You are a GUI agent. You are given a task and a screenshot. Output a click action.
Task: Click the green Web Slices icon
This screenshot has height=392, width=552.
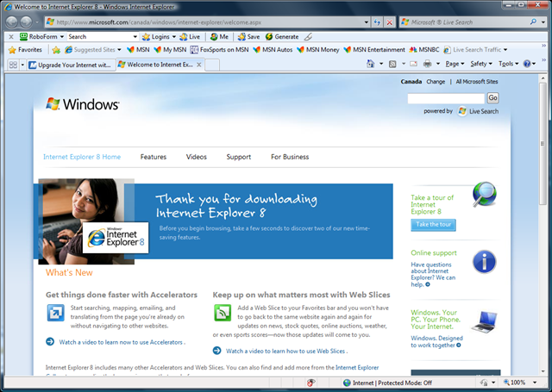223,313
